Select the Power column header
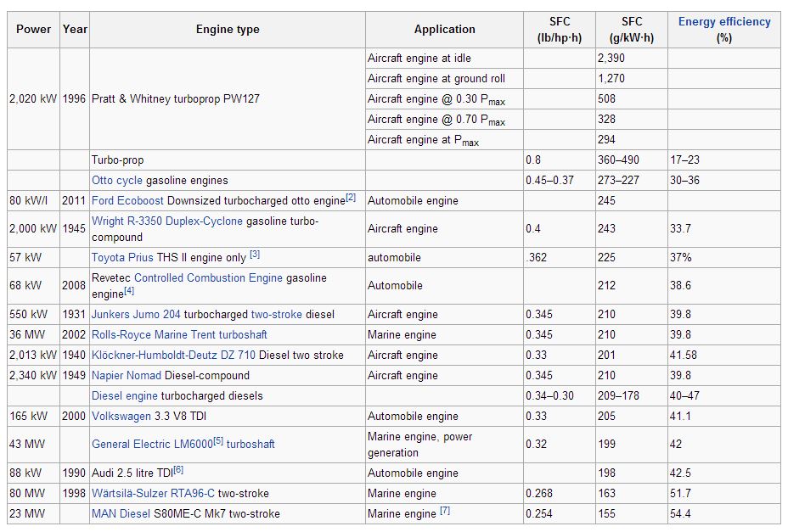 [33, 30]
